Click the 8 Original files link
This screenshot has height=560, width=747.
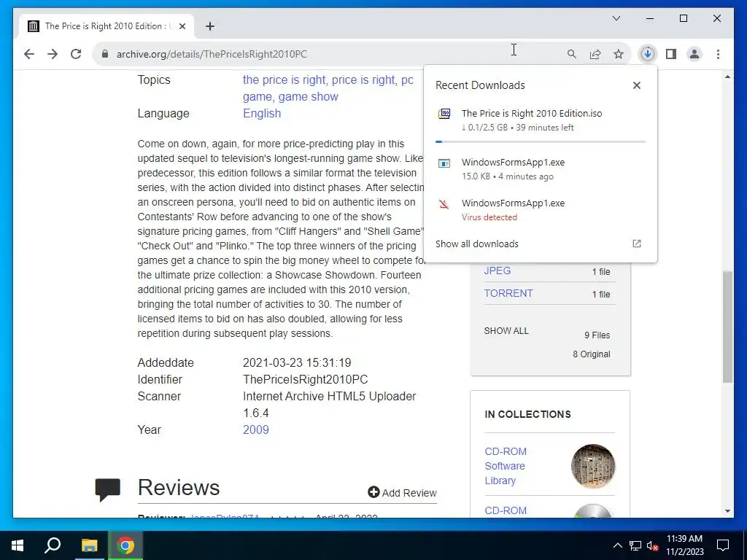tap(591, 354)
